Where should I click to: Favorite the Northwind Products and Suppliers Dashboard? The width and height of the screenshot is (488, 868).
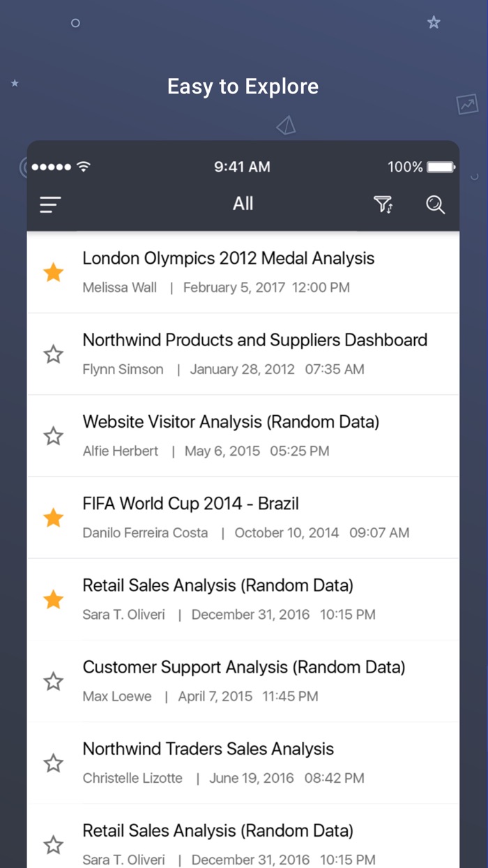(x=53, y=354)
